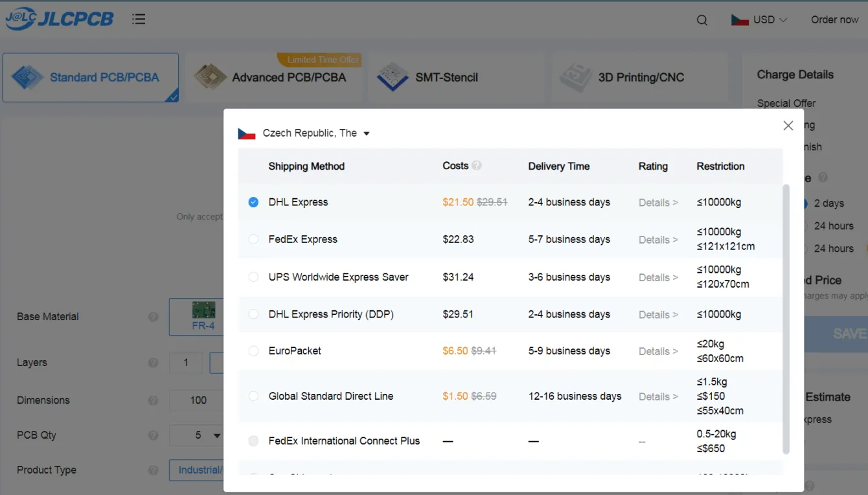868x495 pixels.
Task: Select DHL Express shipping
Action: pyautogui.click(x=253, y=202)
